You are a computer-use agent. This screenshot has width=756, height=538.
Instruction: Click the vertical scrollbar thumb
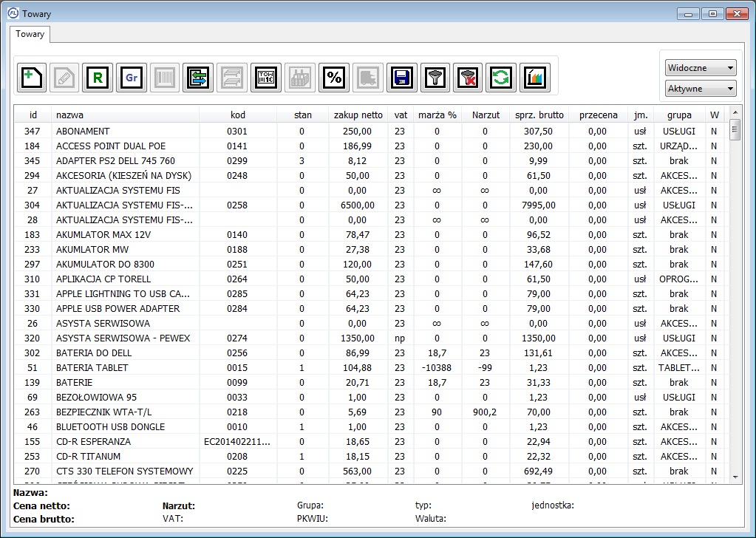tap(735, 129)
